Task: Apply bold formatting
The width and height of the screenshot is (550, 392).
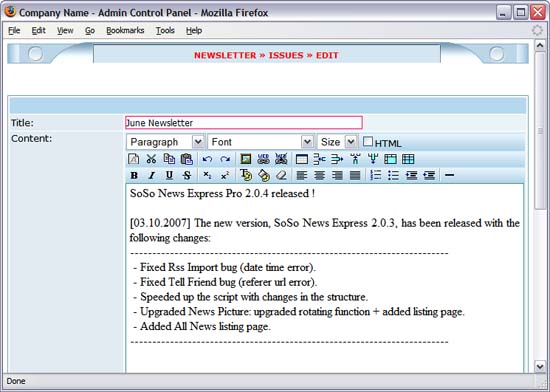Action: point(134,175)
